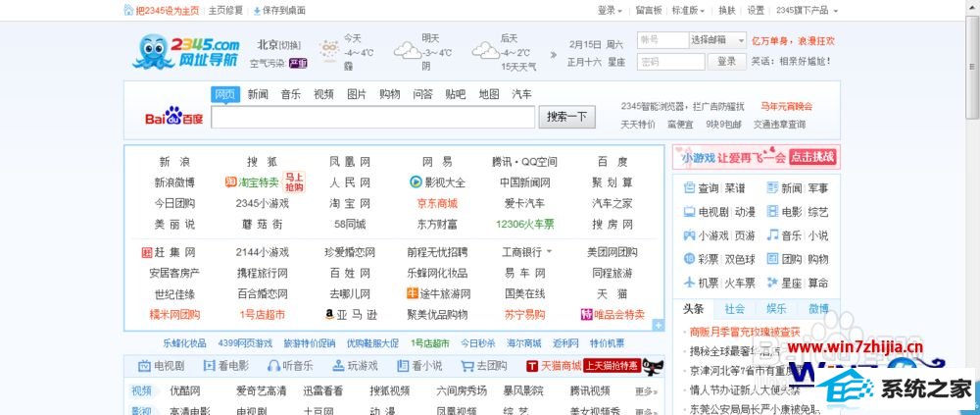Open the 优酷网 video link

pyautogui.click(x=185, y=391)
